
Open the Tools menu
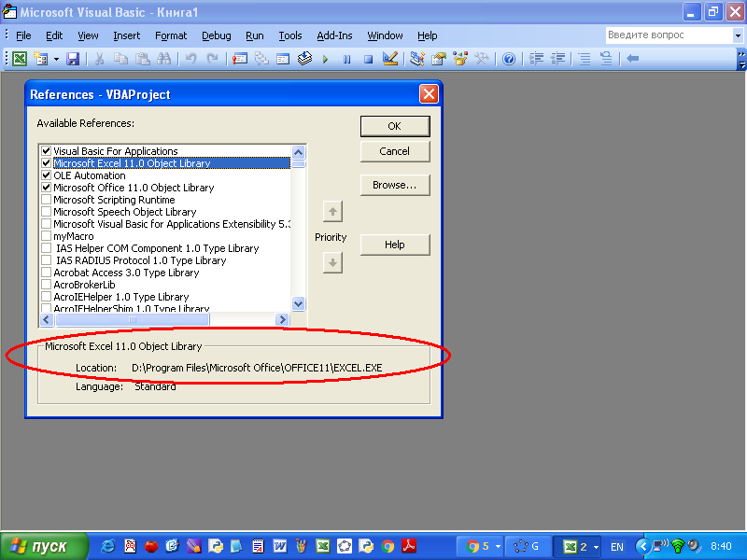pyautogui.click(x=290, y=35)
